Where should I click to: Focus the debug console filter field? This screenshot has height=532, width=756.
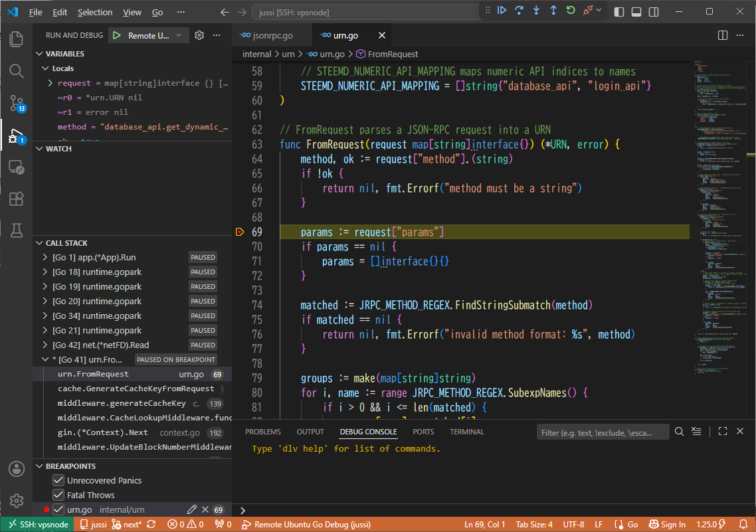[602, 432]
